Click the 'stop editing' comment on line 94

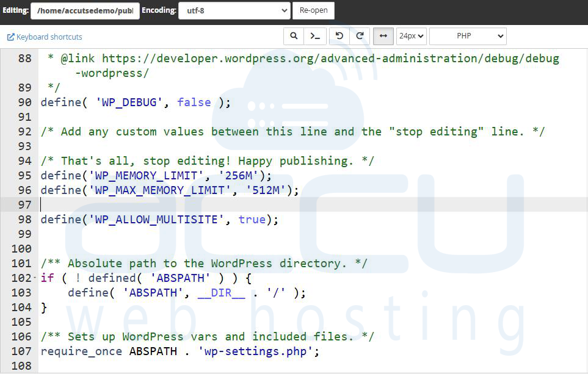click(208, 161)
